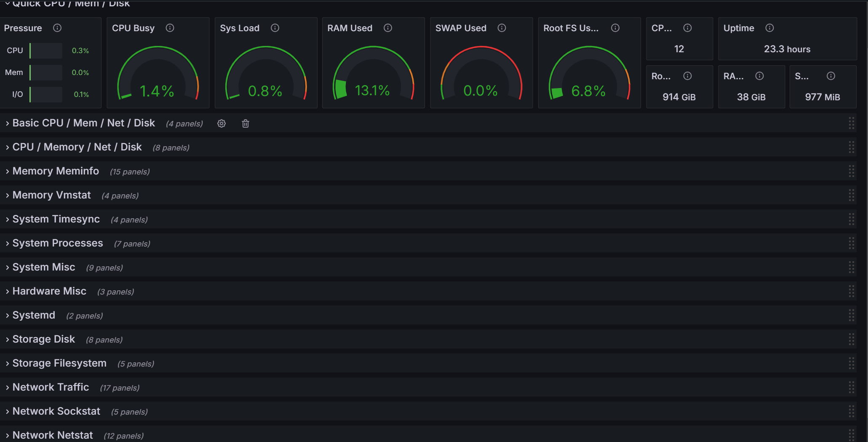This screenshot has height=442, width=868.
Task: Click the info icon beside Pressure
Action: point(57,28)
